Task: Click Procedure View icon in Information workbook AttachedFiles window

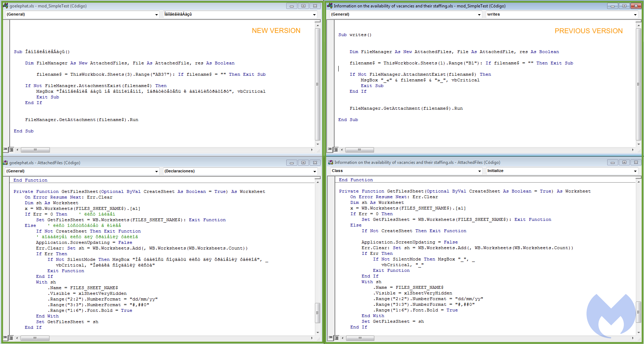Action: pyautogui.click(x=330, y=338)
